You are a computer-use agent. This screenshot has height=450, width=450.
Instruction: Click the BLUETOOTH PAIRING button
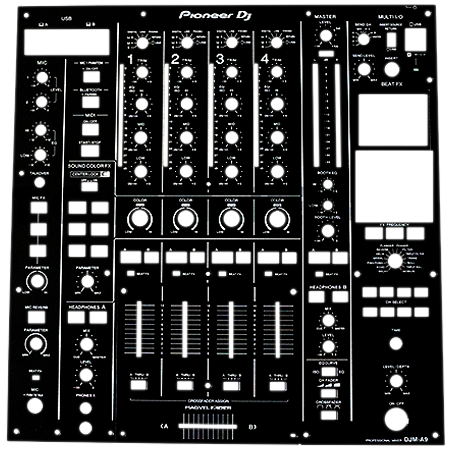[x=91, y=102]
